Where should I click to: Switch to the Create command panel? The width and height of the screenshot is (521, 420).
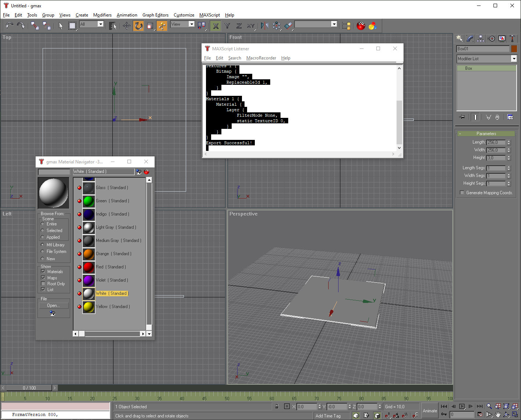pyautogui.click(x=459, y=39)
